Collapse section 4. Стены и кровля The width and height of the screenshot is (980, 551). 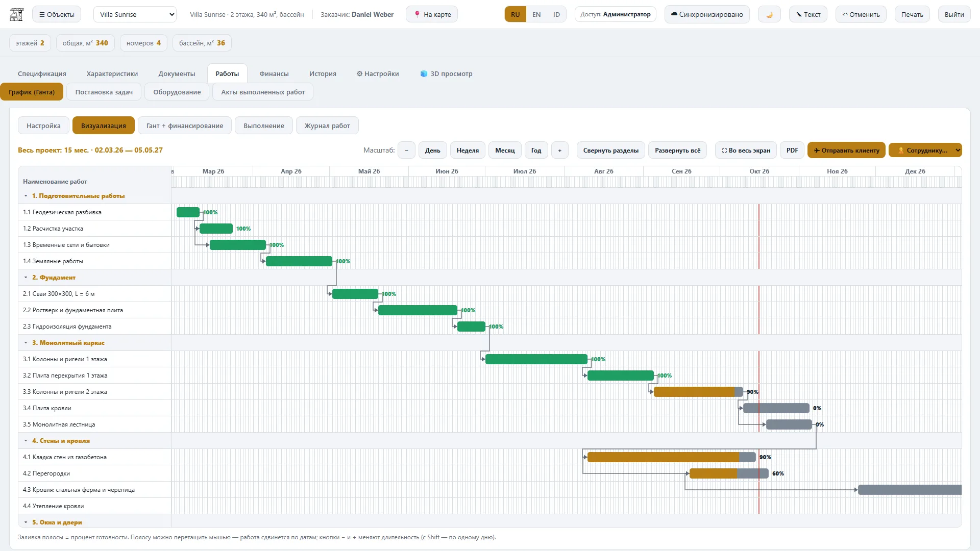(26, 441)
